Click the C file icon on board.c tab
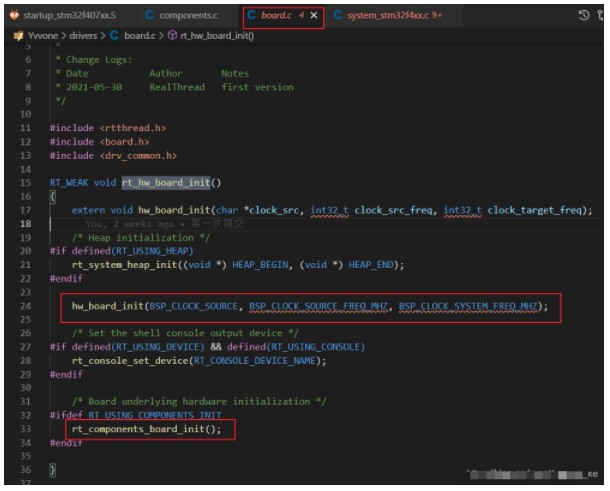610x491 pixels. click(x=251, y=16)
